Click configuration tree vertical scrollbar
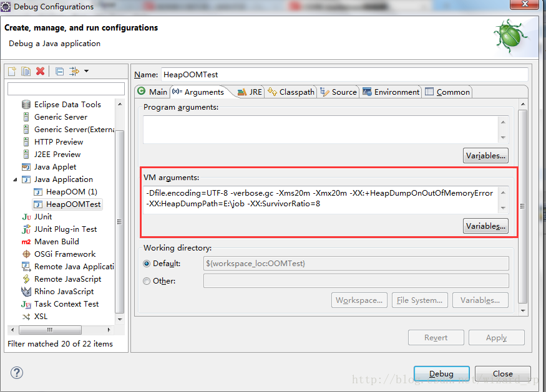The height and width of the screenshot is (392, 546). pyautogui.click(x=120, y=221)
